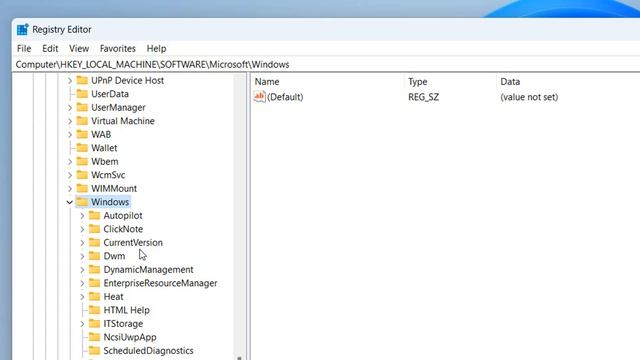Click the Windows folder icon

point(82,202)
